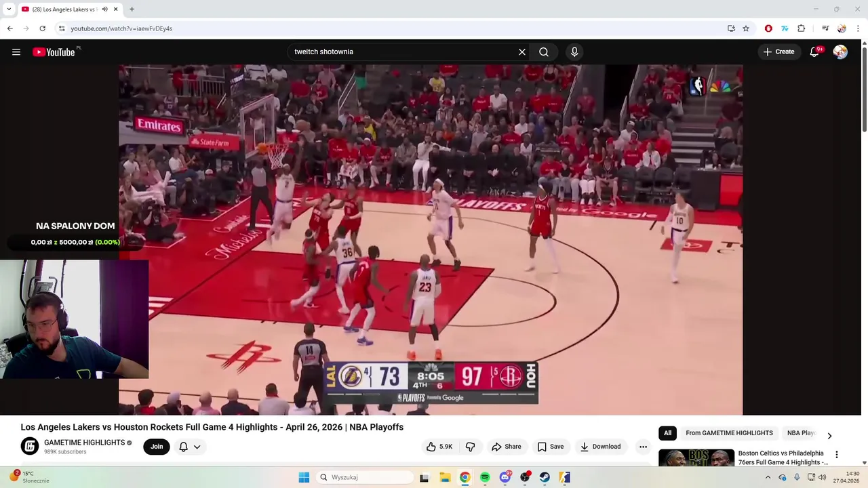
Task: Open Steam from the taskbar
Action: pyautogui.click(x=545, y=477)
